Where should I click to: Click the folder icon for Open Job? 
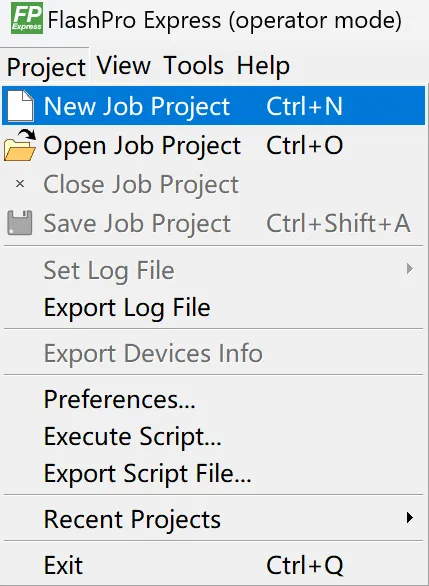20,145
